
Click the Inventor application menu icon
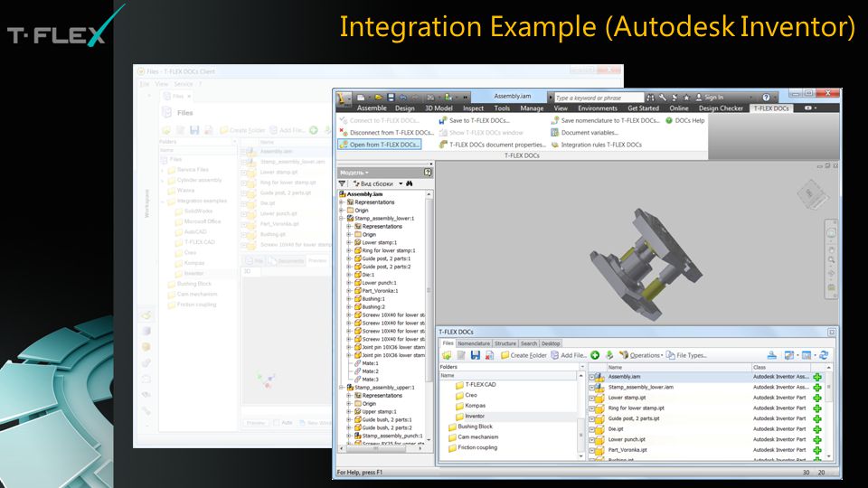[344, 99]
